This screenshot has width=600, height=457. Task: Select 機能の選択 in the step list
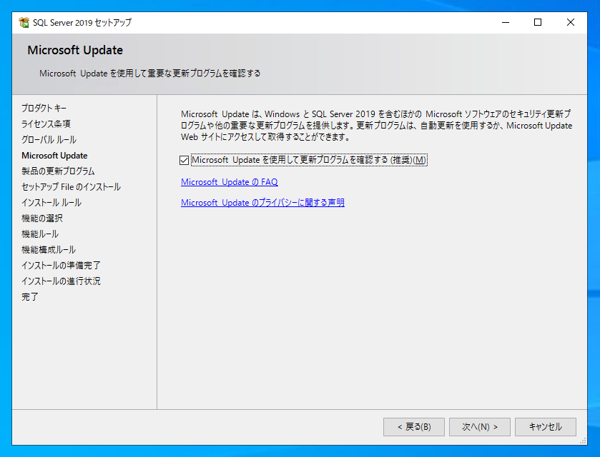click(x=42, y=218)
